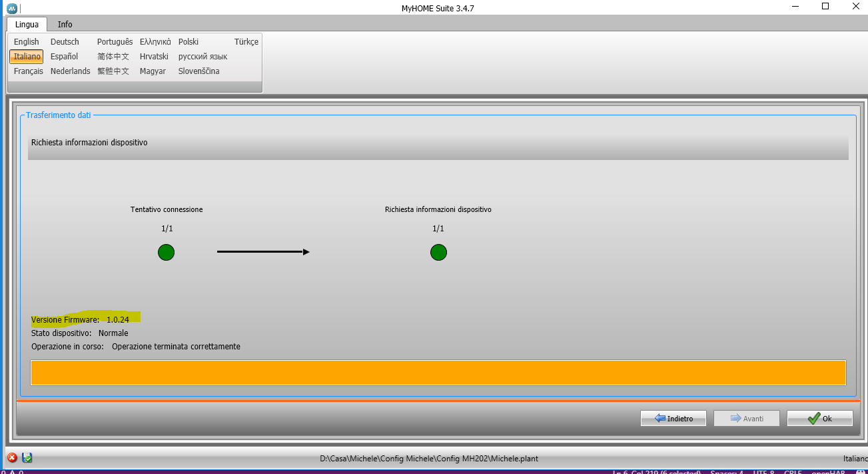Close the MyHOME Suite window
This screenshot has height=474, width=868.
(855, 7)
